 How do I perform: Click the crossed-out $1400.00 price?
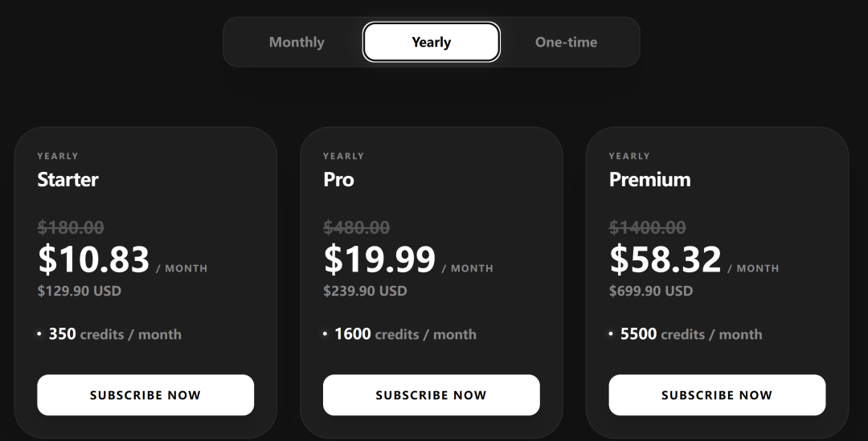pyautogui.click(x=648, y=227)
